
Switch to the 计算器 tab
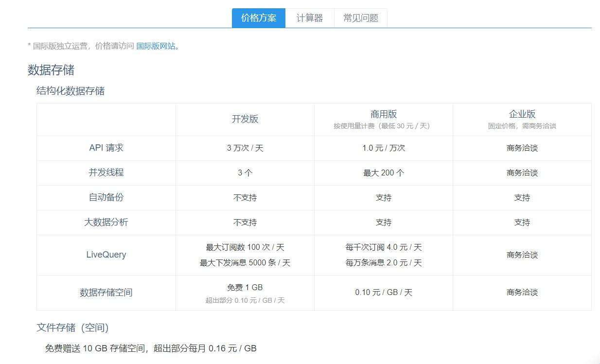[x=310, y=18]
